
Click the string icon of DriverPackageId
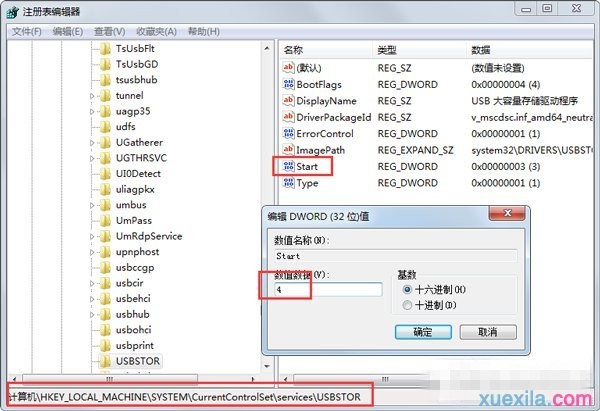click(288, 117)
